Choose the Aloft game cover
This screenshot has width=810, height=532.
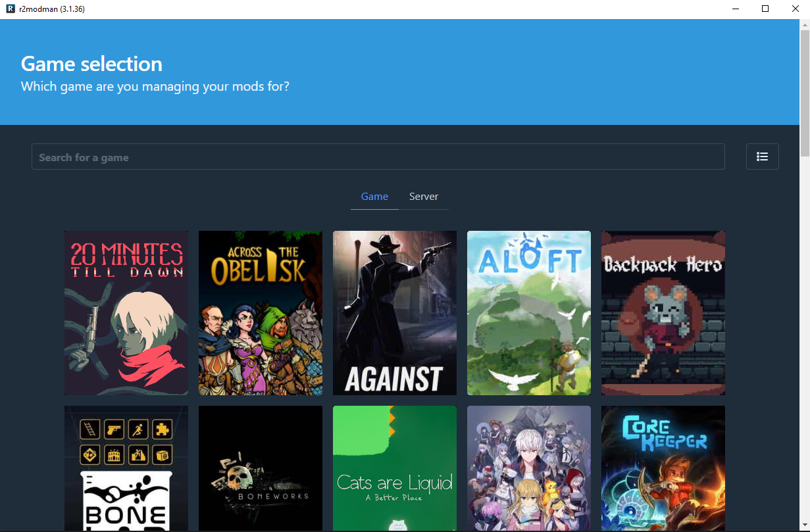(x=529, y=313)
